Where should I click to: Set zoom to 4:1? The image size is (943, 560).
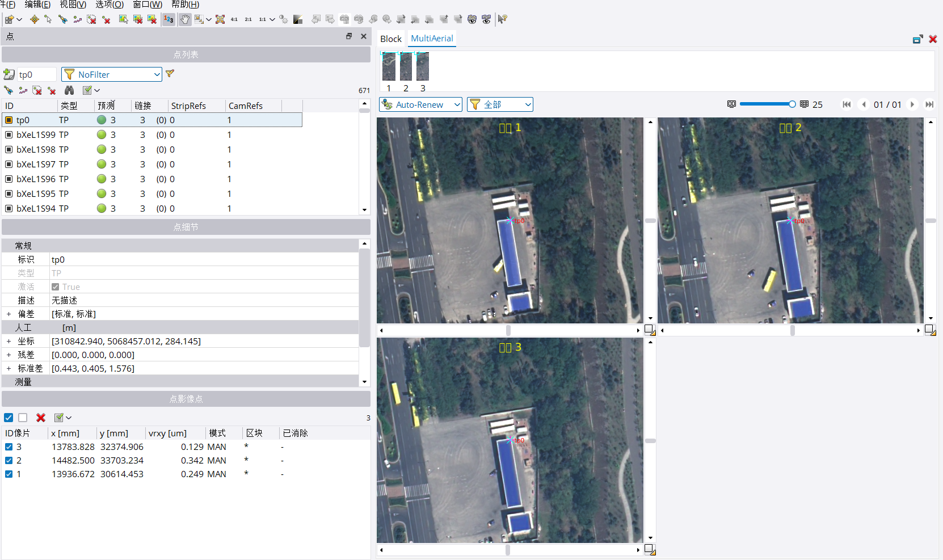tap(234, 19)
